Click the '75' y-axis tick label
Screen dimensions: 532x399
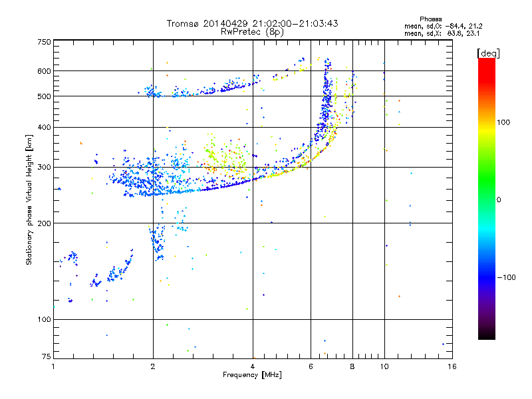tap(47, 356)
